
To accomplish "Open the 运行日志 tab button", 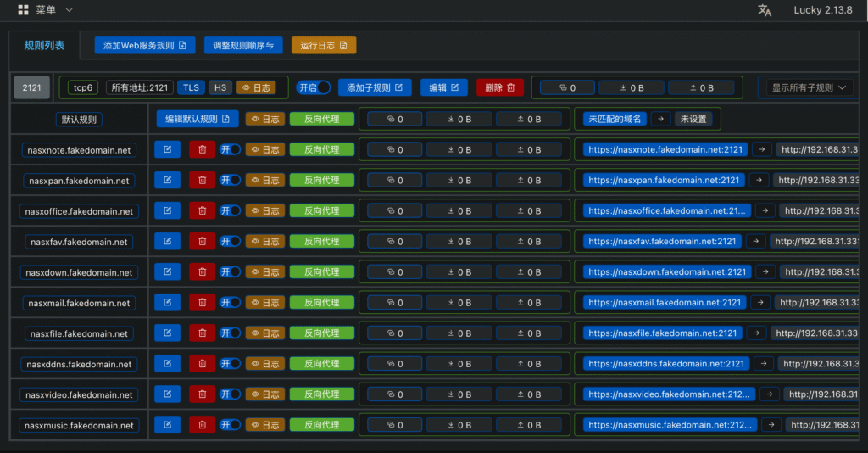I will (324, 45).
